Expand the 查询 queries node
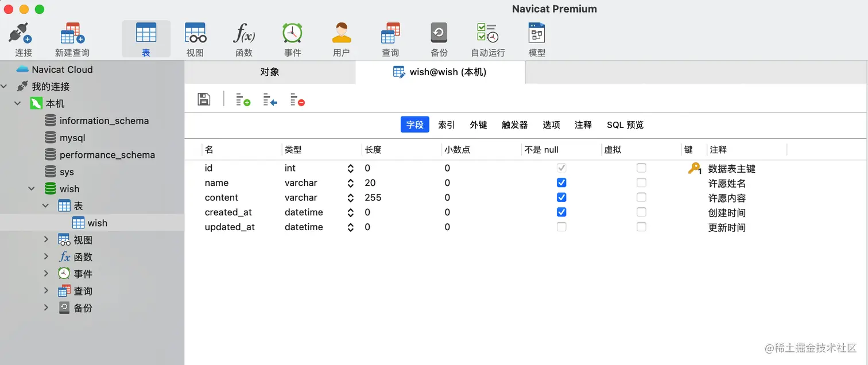The height and width of the screenshot is (365, 868). (46, 291)
